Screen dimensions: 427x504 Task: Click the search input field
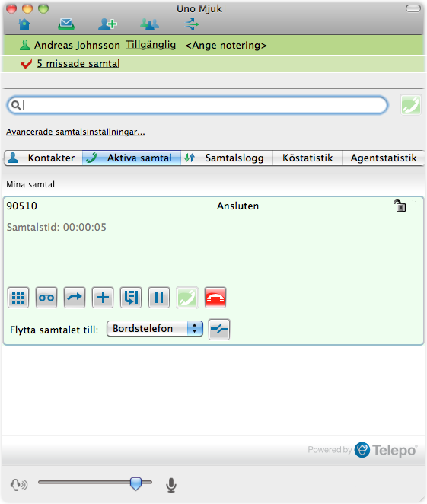197,105
